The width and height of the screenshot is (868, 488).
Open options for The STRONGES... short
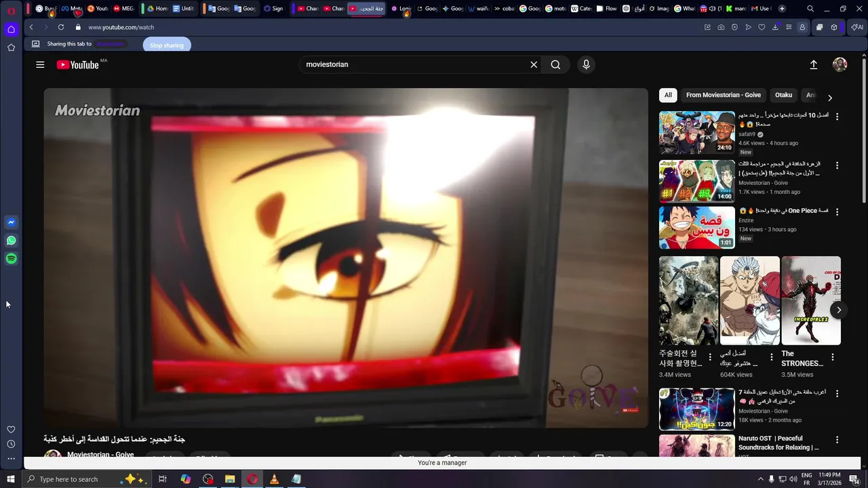pyautogui.click(x=833, y=357)
